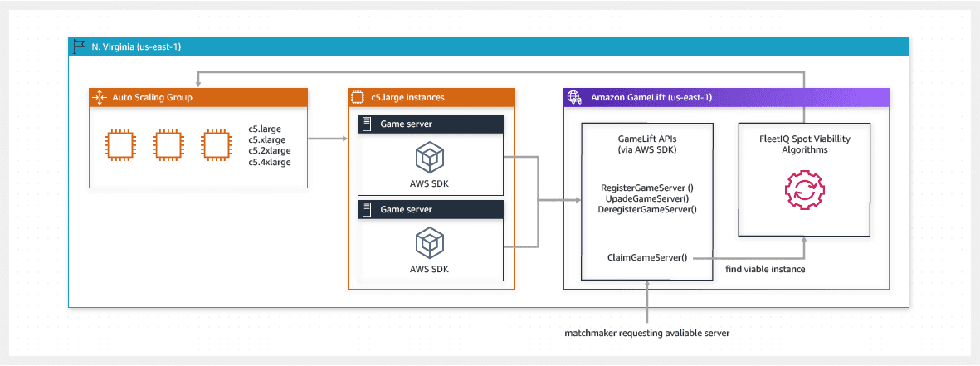Click the Amazon GameLift globe icon
The image size is (980, 366).
pyautogui.click(x=573, y=97)
